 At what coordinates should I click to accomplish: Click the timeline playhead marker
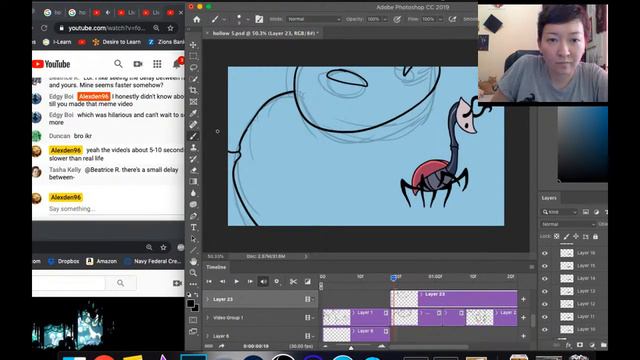[394, 278]
